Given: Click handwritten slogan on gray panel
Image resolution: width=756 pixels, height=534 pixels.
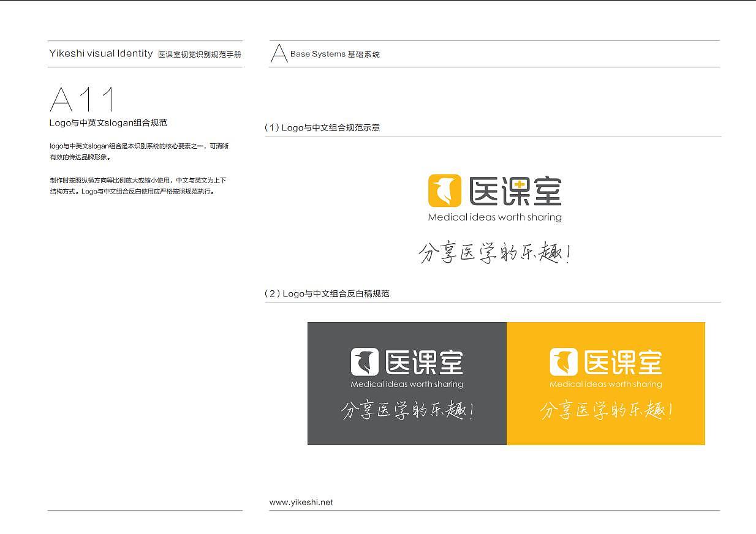Looking at the screenshot, I should [408, 410].
